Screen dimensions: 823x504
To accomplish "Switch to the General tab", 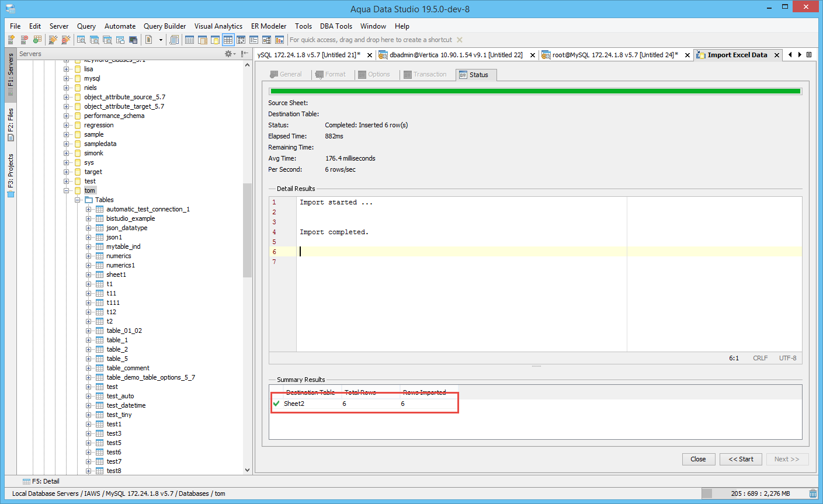I will tap(286, 74).
